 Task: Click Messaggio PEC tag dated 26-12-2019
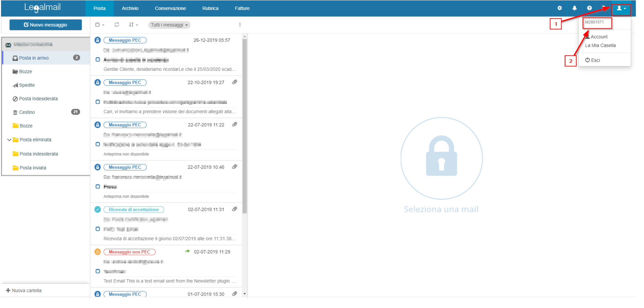pos(125,40)
